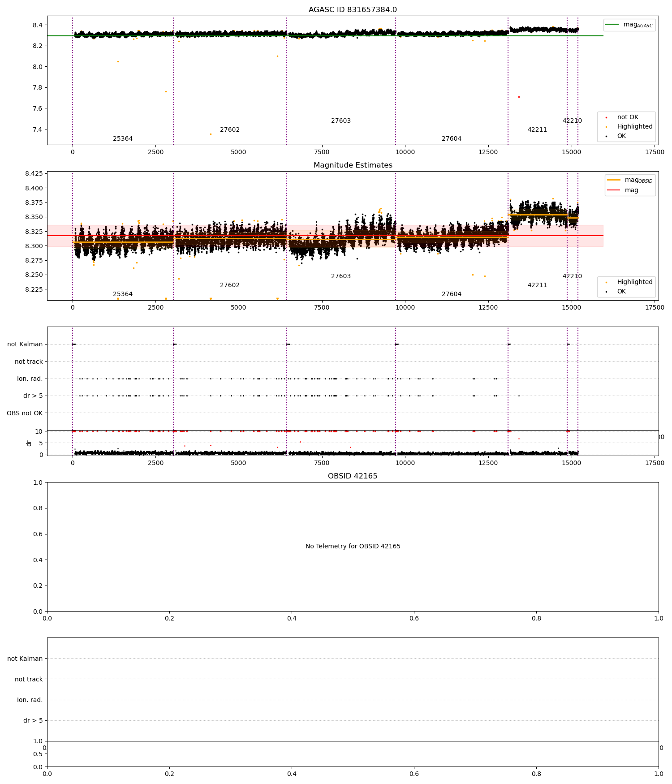Select the 7.8 y-axis tick label
The height and width of the screenshot is (784, 672).
[37, 88]
